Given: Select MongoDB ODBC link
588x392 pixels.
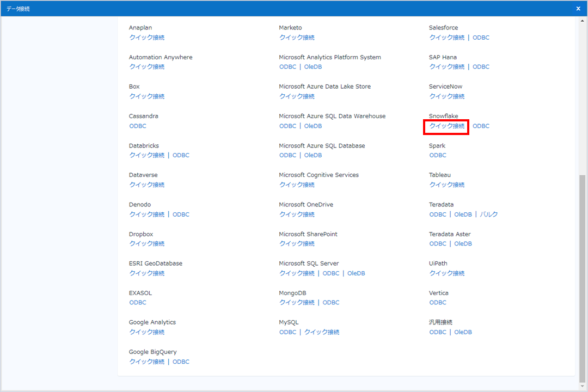Looking at the screenshot, I should [331, 303].
